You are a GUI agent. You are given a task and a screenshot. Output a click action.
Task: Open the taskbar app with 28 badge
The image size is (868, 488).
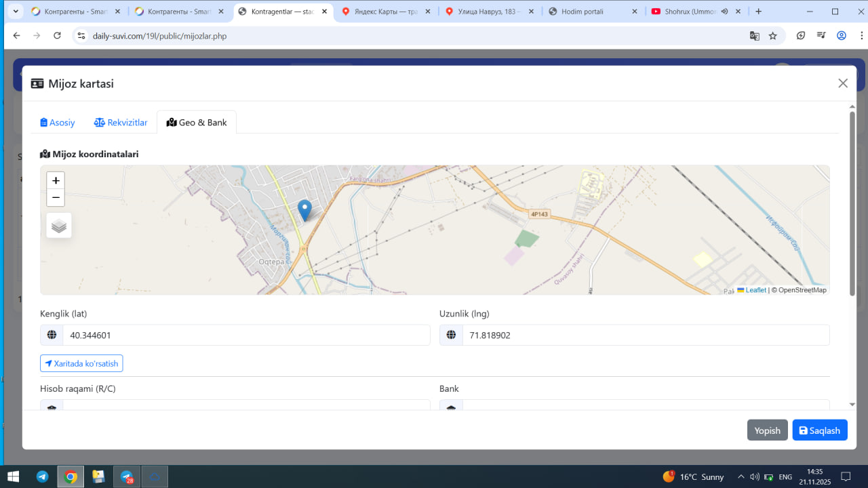127,476
